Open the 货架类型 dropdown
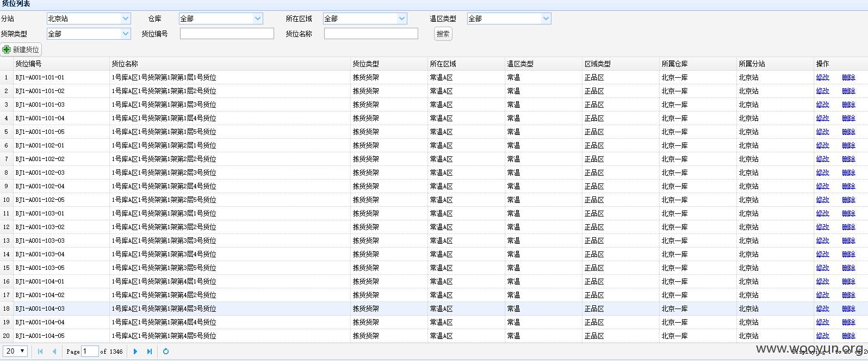This screenshot has height=364, width=868. point(88,34)
